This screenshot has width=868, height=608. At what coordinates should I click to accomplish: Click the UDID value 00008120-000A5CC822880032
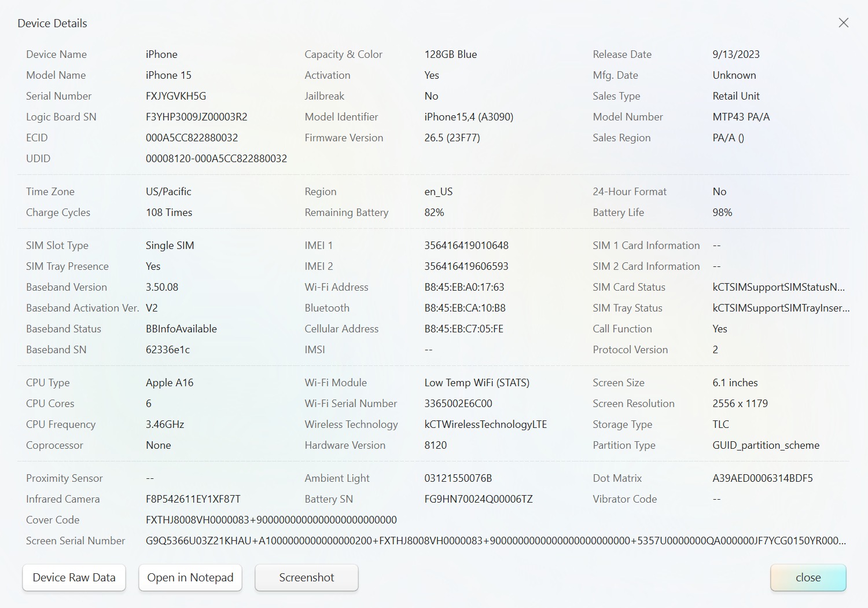point(216,159)
